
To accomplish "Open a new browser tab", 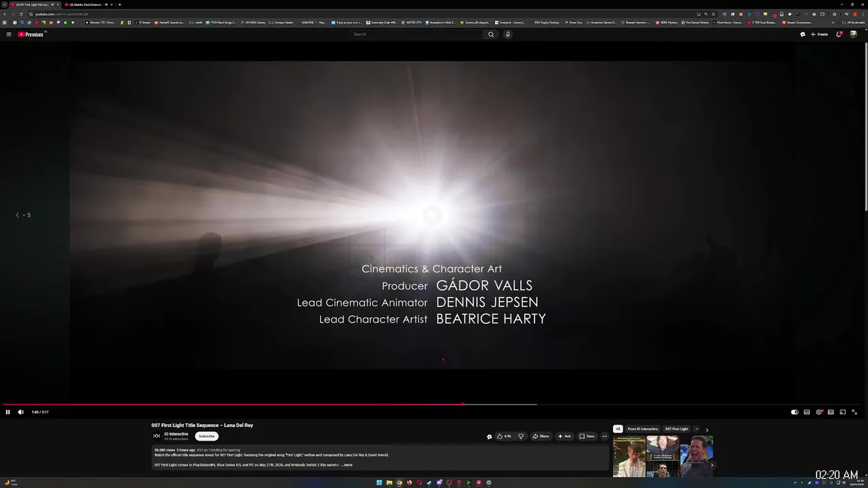I will (x=119, y=5).
